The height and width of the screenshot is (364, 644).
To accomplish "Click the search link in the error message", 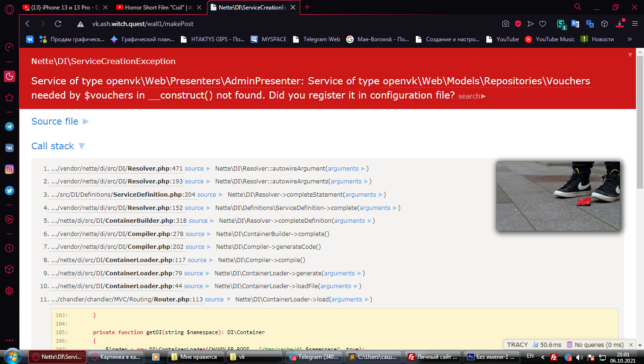I will tap(472, 96).
